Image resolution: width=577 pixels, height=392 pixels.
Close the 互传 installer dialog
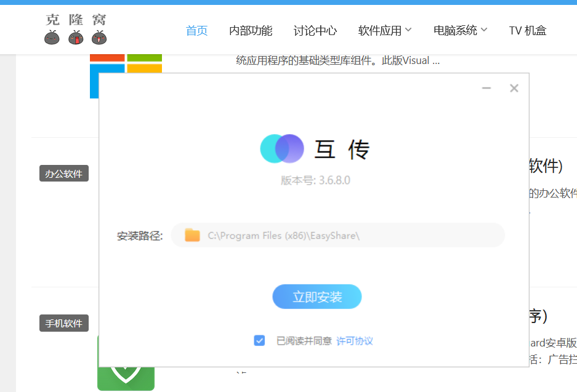point(514,88)
